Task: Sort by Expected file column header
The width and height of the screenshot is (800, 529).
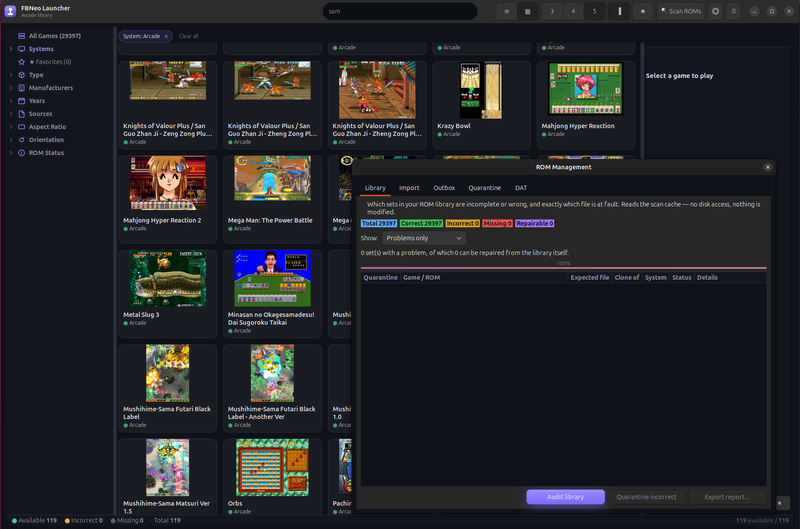Action: tap(589, 278)
